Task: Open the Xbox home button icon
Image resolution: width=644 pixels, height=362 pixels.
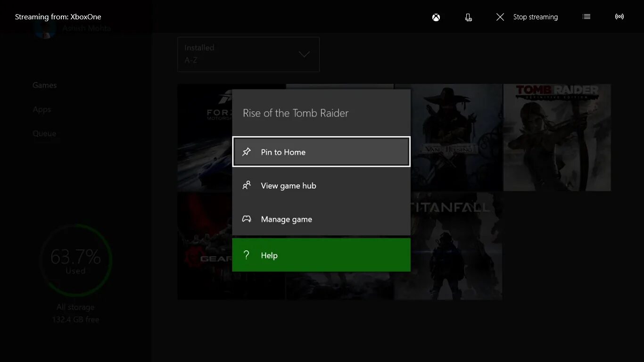Action: (436, 17)
